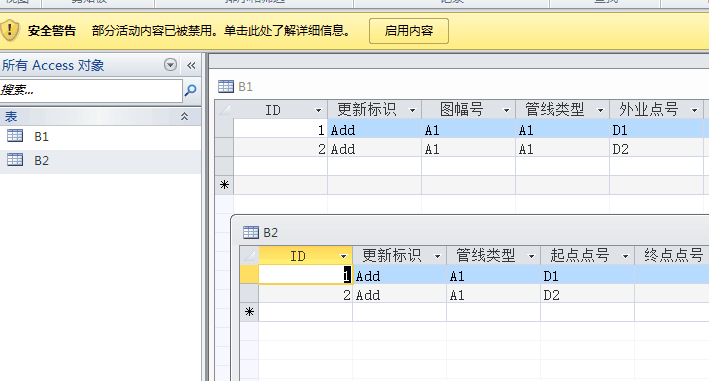709x381 pixels.
Task: Click the navigation pane search field
Action: pyautogui.click(x=91, y=90)
